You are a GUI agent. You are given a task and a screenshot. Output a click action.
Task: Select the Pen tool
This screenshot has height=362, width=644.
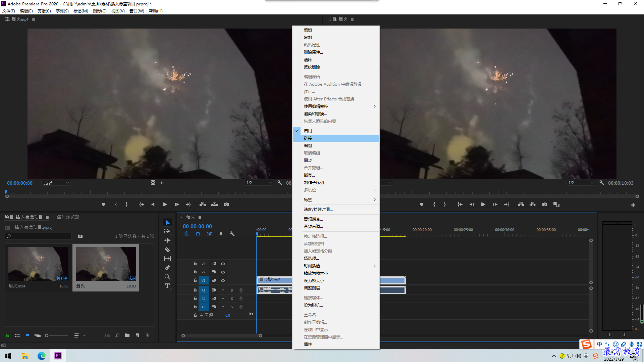point(167,268)
